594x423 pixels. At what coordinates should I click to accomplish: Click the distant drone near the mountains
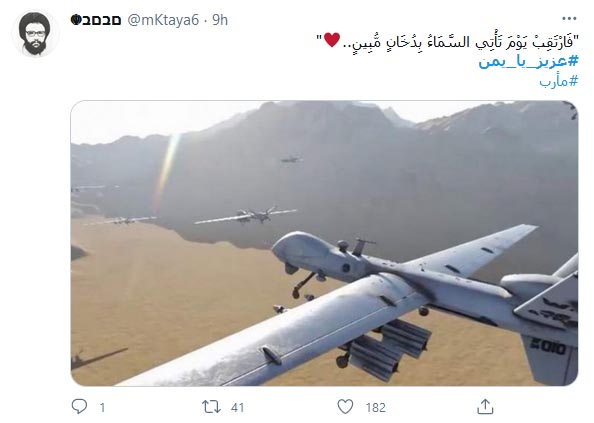pos(291,159)
